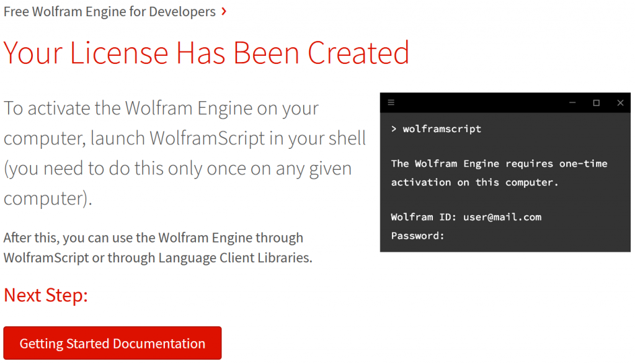Viewport: 635px width, 364px height.
Task: Open the terminal hamburger menu
Action: tap(391, 102)
